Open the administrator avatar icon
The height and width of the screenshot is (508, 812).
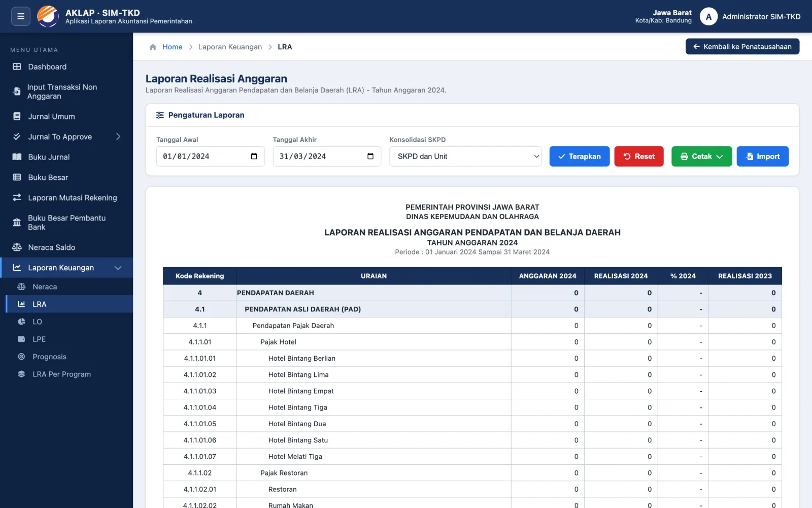coord(708,17)
